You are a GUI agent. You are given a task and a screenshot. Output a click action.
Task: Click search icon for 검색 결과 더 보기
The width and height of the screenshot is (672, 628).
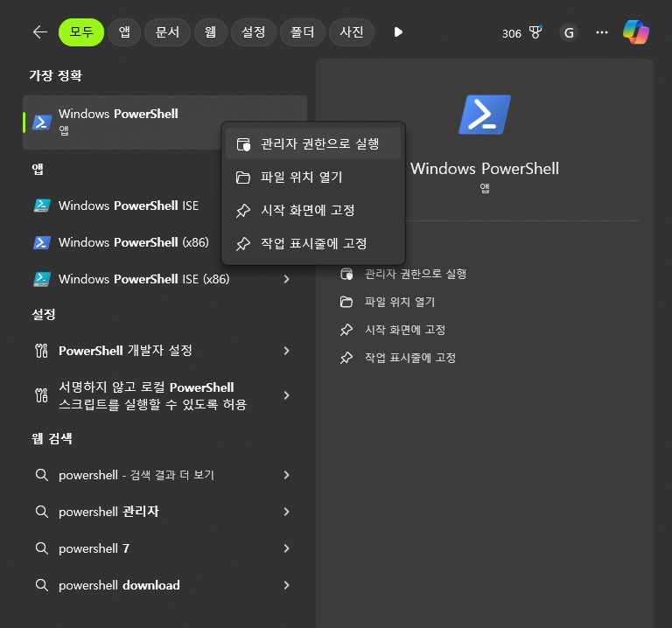[42, 475]
